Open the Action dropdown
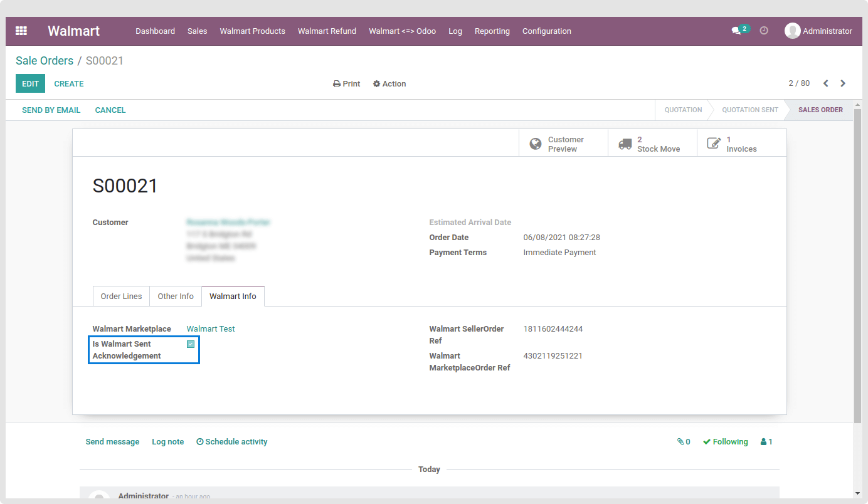The width and height of the screenshot is (868, 504). (x=389, y=84)
